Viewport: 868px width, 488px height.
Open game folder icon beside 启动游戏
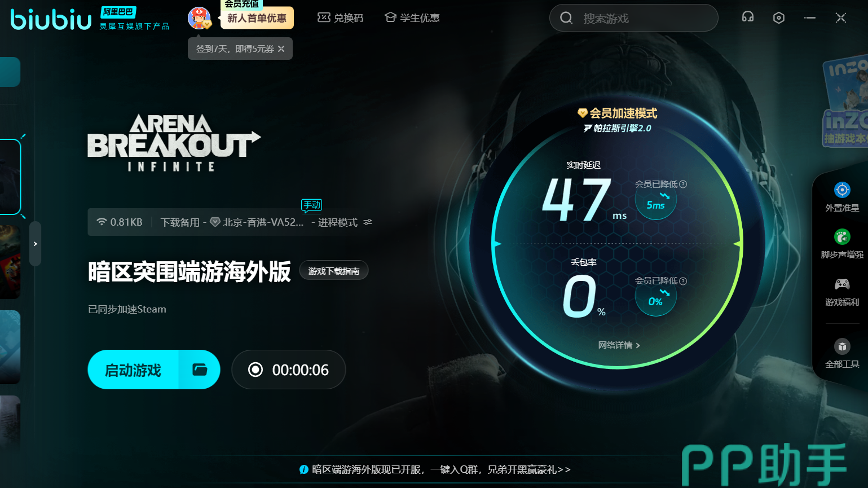200,370
